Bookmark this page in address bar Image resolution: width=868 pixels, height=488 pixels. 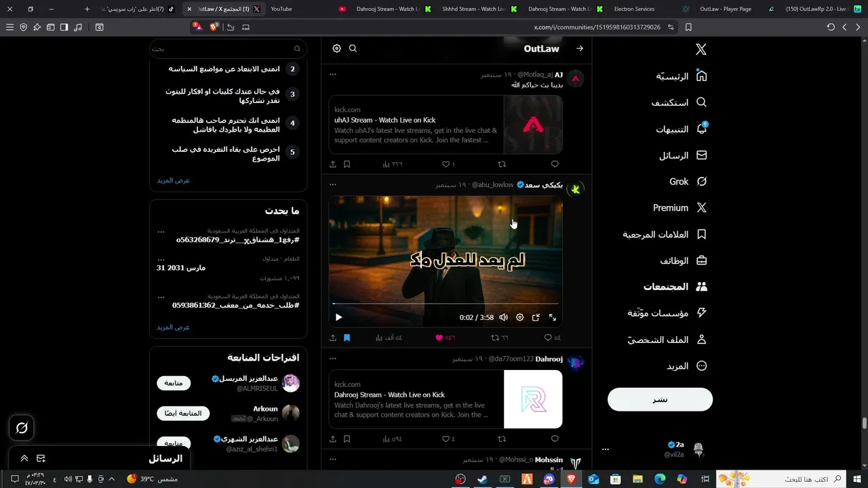tap(688, 27)
